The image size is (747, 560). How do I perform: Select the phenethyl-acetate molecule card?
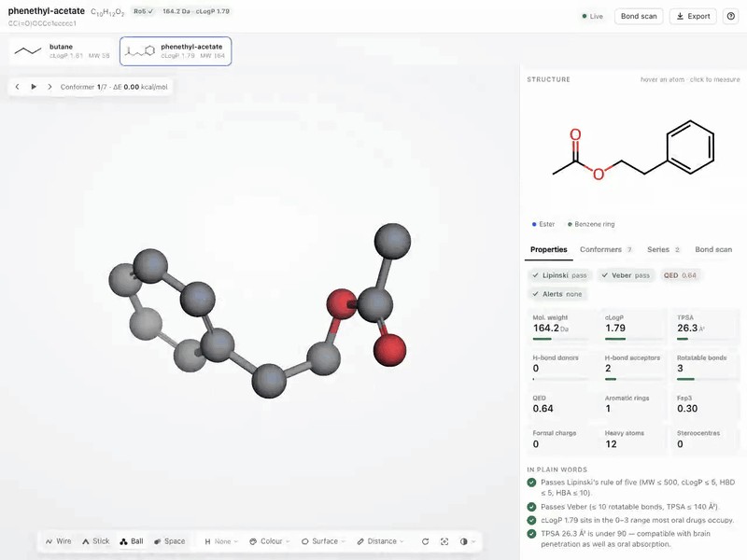[x=176, y=51]
